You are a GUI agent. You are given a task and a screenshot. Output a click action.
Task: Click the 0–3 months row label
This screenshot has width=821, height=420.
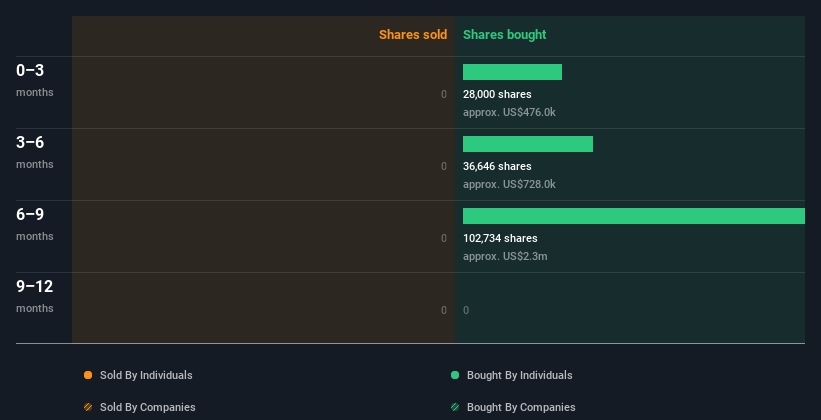(x=35, y=80)
